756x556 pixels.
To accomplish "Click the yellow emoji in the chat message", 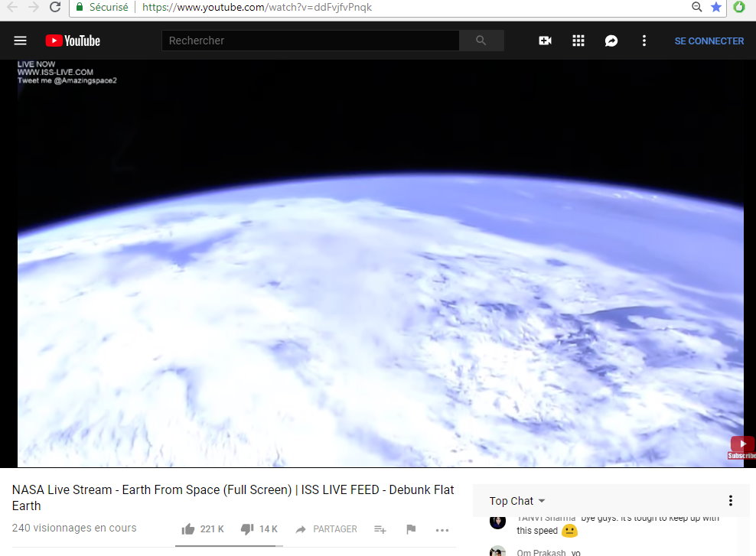I will [x=569, y=531].
